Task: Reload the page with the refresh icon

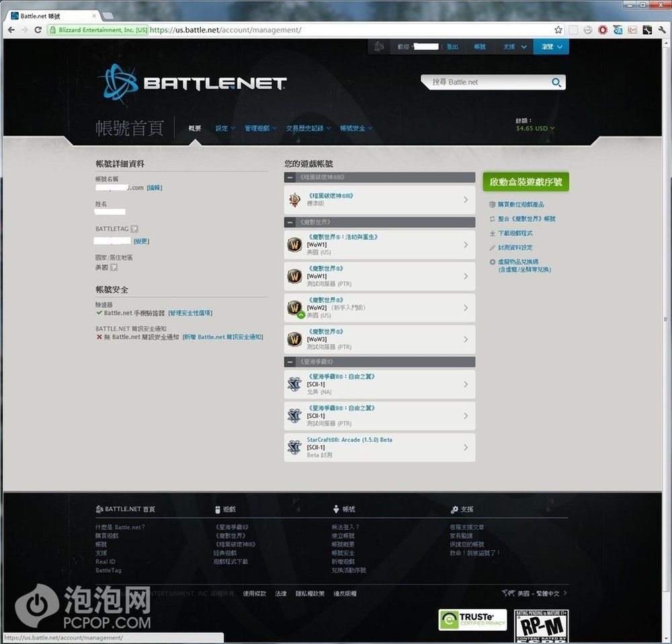Action: click(38, 30)
